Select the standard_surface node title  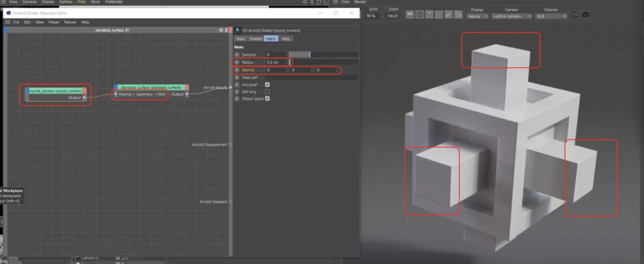pyautogui.click(x=151, y=87)
